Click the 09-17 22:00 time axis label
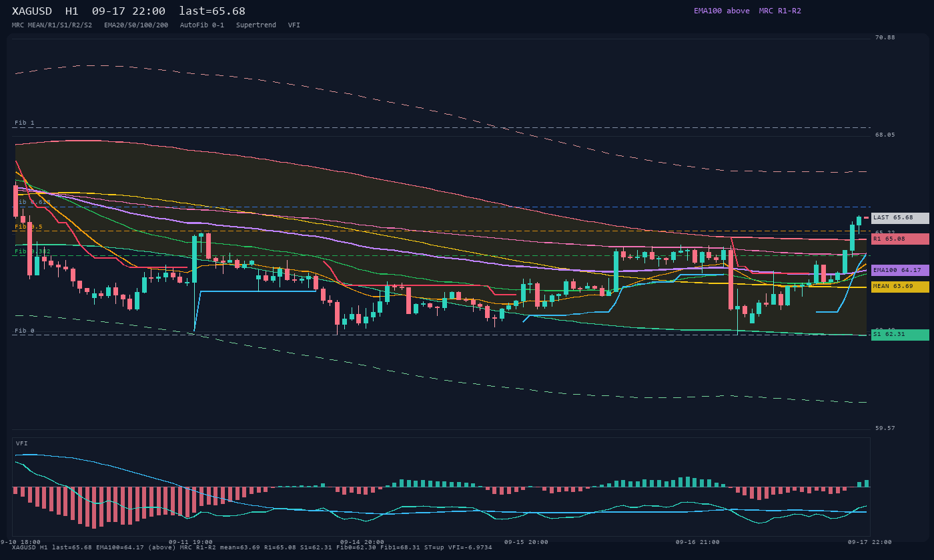 (x=870, y=542)
